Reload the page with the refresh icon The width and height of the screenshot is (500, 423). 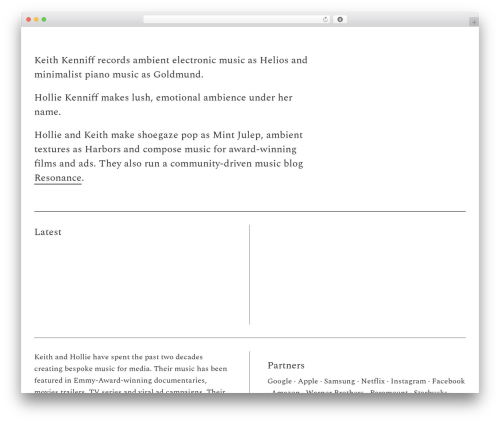click(x=326, y=19)
